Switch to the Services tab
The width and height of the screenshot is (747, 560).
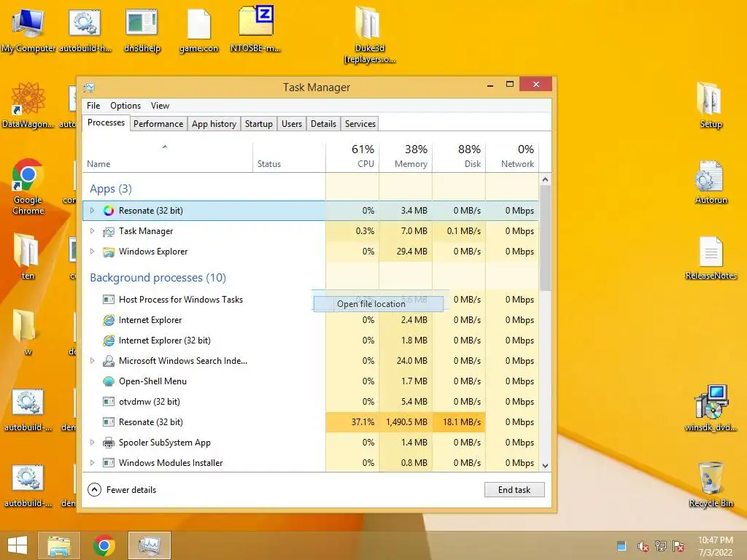click(360, 124)
